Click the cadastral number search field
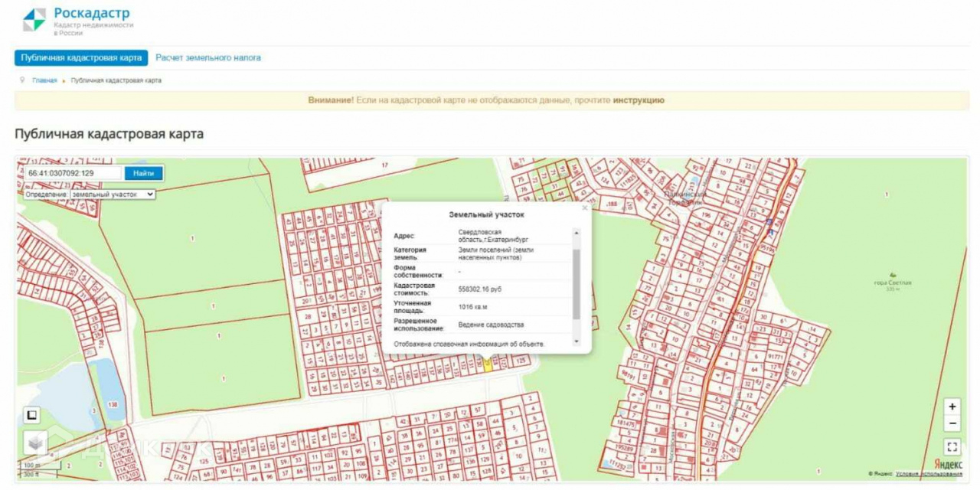Image resolution: width=980 pixels, height=490 pixels. tap(73, 173)
